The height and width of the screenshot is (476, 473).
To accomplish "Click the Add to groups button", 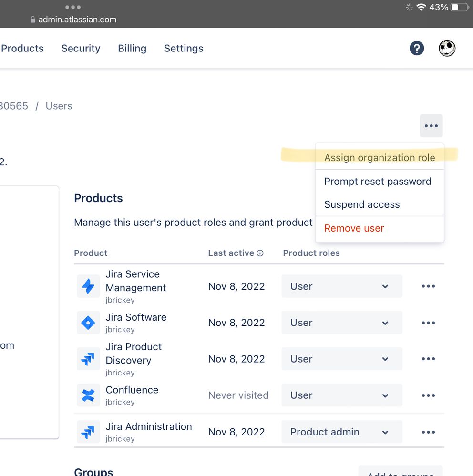I will 401,471.
